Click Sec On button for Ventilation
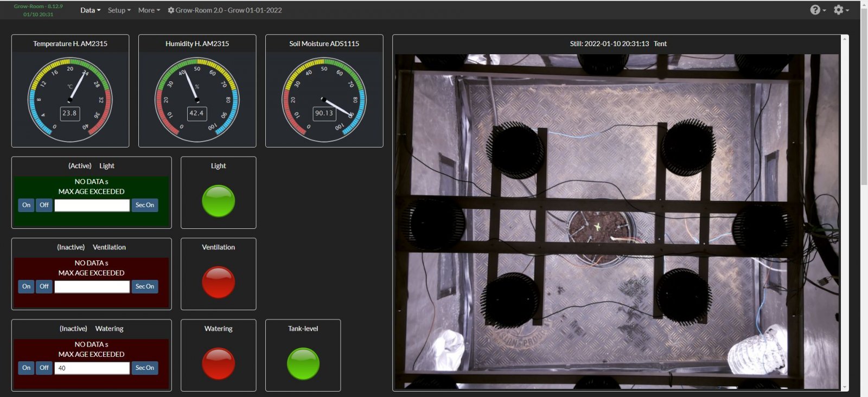The width and height of the screenshot is (868, 397). tap(145, 286)
